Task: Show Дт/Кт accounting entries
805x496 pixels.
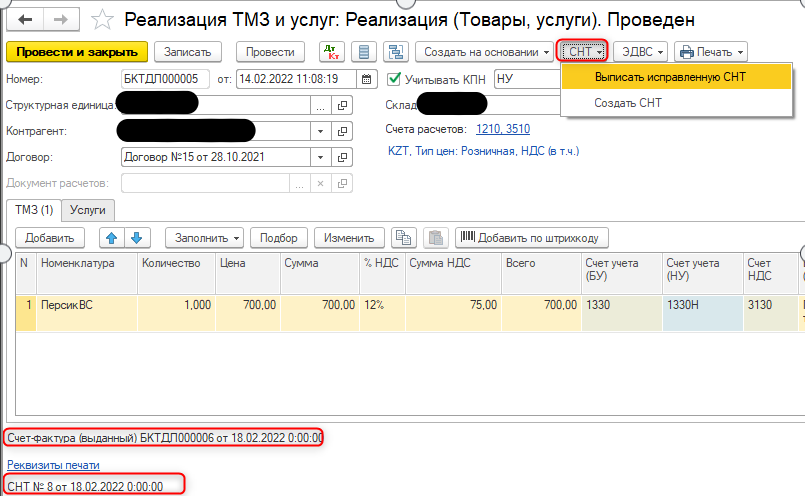Action: 332,52
